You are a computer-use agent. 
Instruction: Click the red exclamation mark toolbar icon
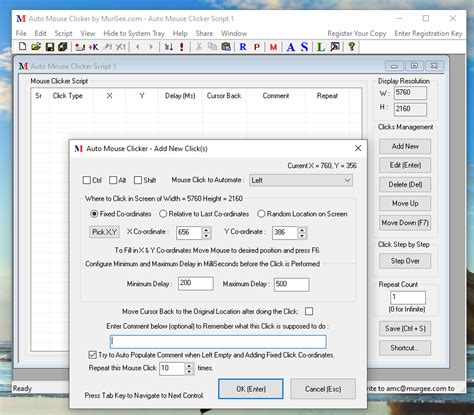click(182, 47)
